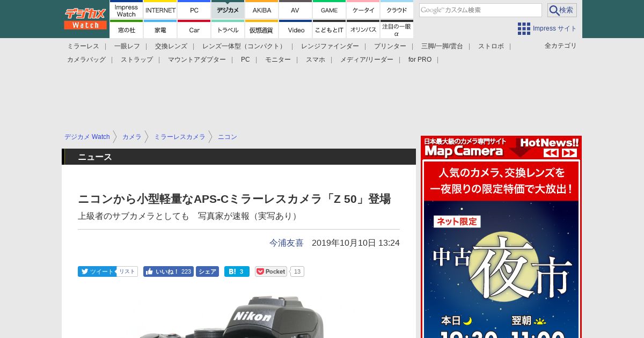
Task: Go to the ストラップ category
Action: [x=137, y=60]
